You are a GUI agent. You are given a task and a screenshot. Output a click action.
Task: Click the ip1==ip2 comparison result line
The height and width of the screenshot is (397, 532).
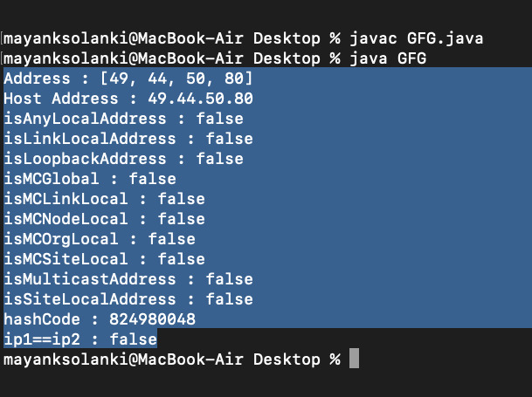click(80, 339)
